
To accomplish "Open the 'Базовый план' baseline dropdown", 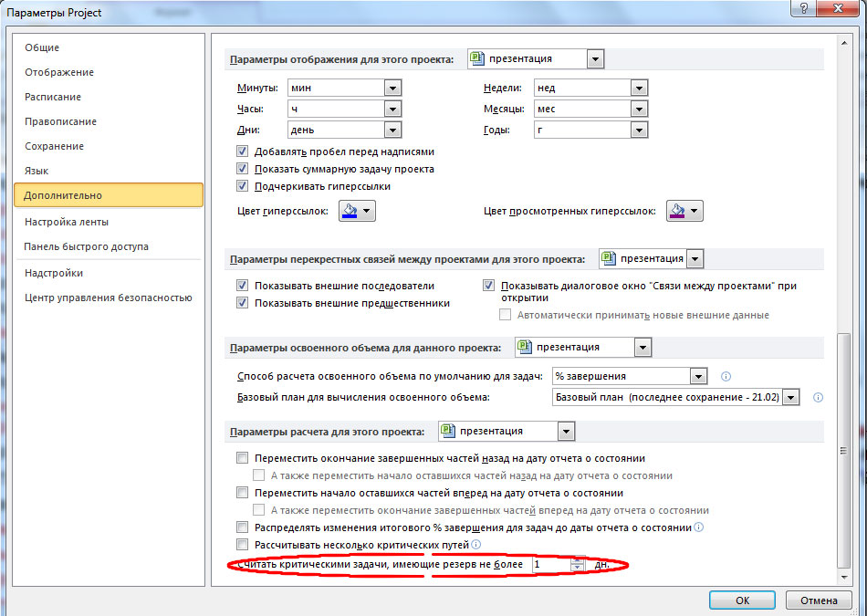I will coord(791,398).
